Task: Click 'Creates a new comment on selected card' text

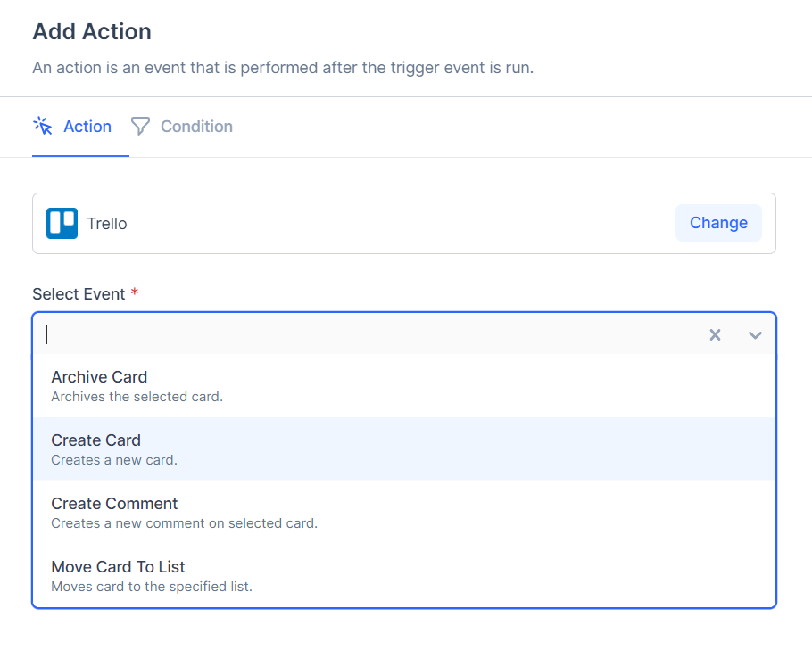Action: [184, 523]
